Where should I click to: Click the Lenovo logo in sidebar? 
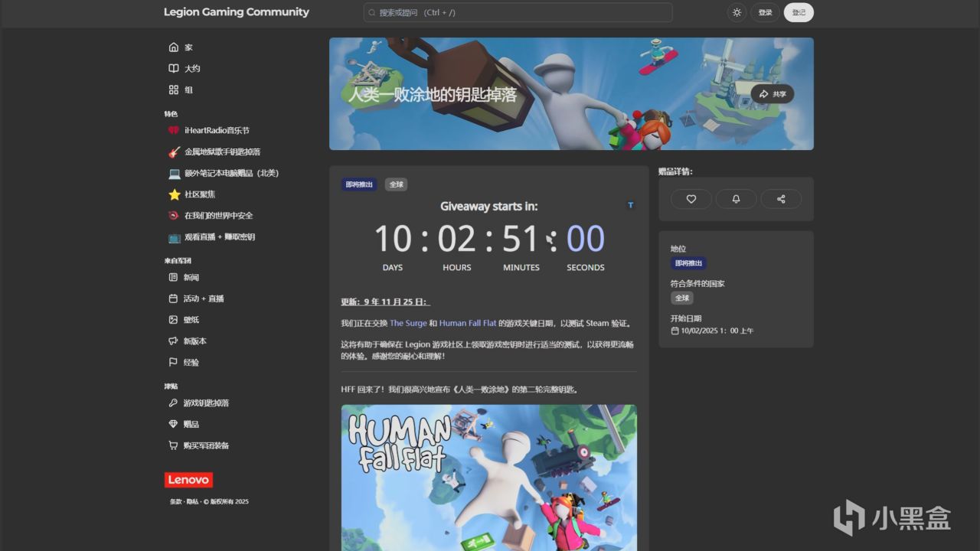pos(188,480)
